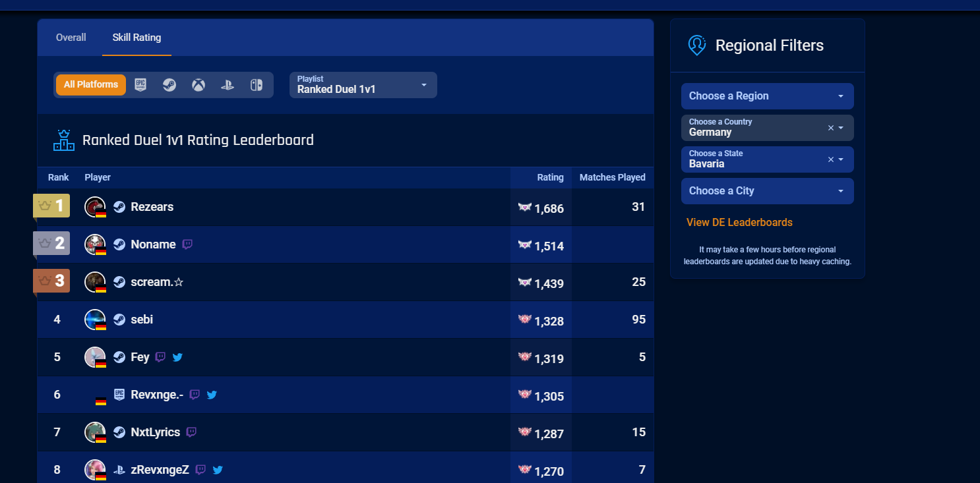Filter leaderboard by PlayStation platform

[228, 85]
